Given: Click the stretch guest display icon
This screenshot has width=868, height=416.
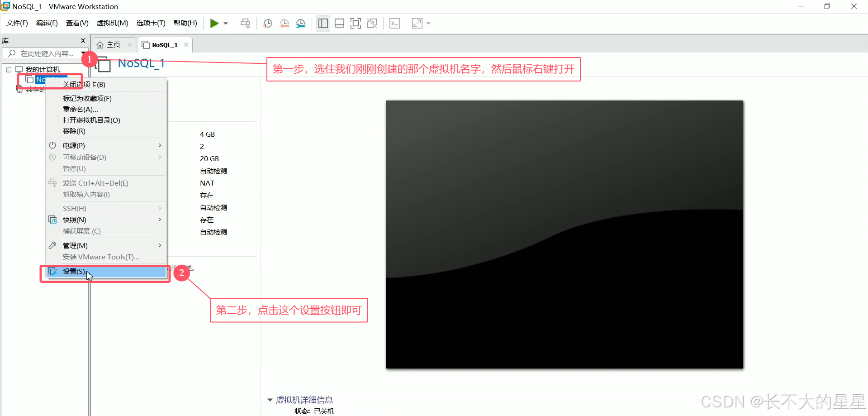Looking at the screenshot, I should point(417,24).
